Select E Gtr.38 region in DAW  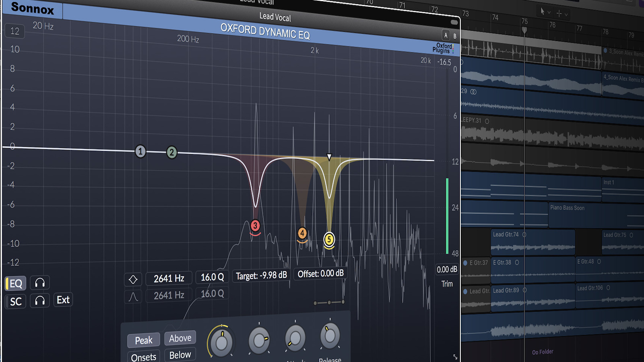click(x=533, y=269)
